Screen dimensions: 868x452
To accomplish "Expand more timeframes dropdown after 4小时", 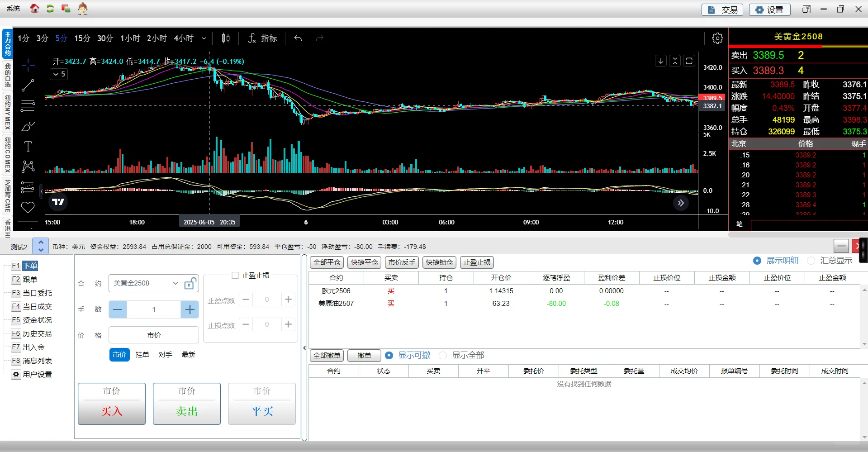I will (x=204, y=38).
